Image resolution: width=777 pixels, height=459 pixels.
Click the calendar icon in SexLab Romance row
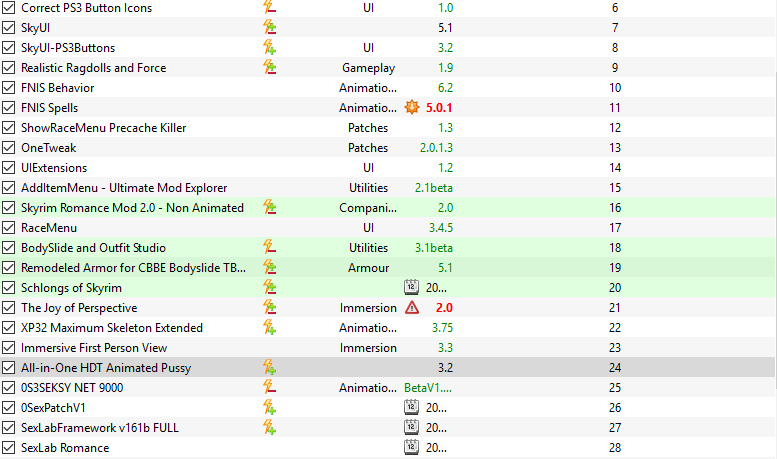pos(411,447)
